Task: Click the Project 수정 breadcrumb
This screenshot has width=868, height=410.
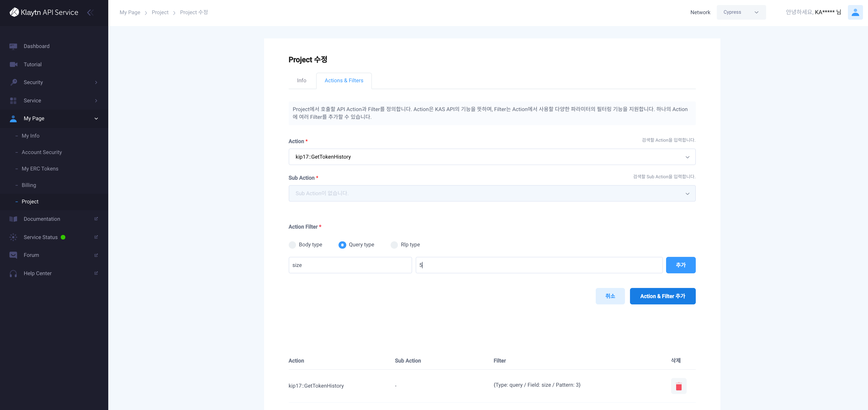Action: [194, 12]
